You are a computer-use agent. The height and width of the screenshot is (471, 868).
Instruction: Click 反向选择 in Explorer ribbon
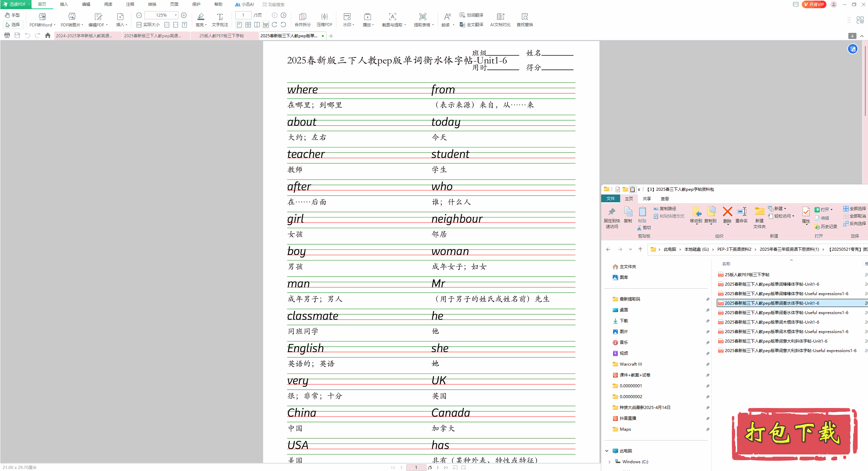(855, 223)
